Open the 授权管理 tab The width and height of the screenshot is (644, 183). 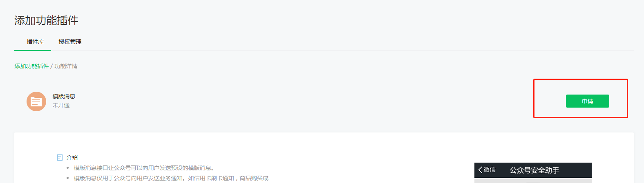70,42
